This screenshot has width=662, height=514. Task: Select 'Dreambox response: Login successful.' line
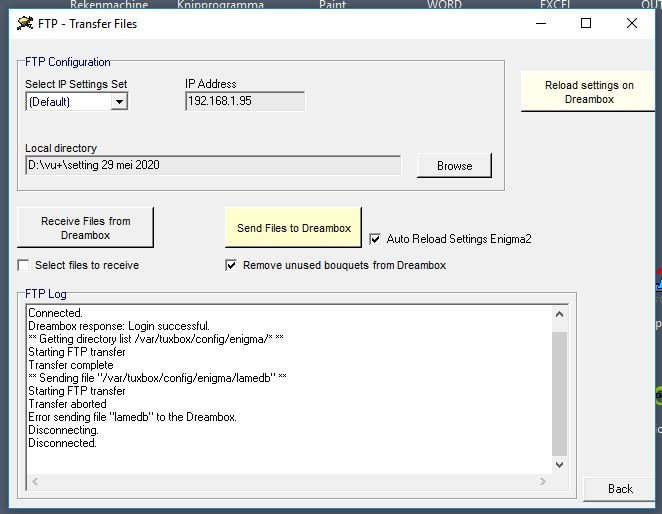(119, 326)
